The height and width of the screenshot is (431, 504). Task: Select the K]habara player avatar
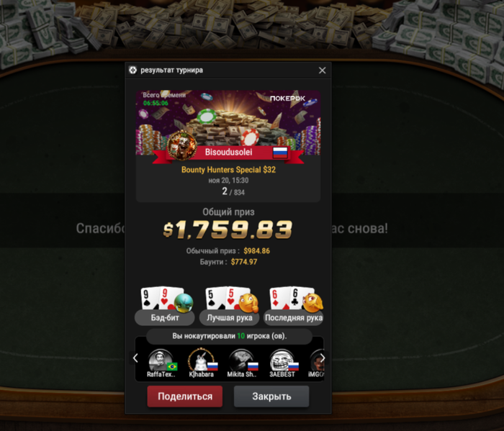point(201,360)
